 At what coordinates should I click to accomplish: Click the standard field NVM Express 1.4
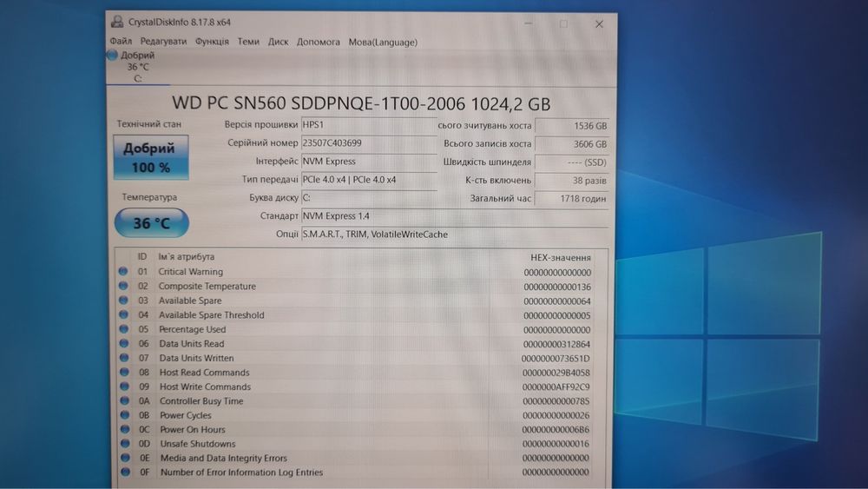coord(455,216)
